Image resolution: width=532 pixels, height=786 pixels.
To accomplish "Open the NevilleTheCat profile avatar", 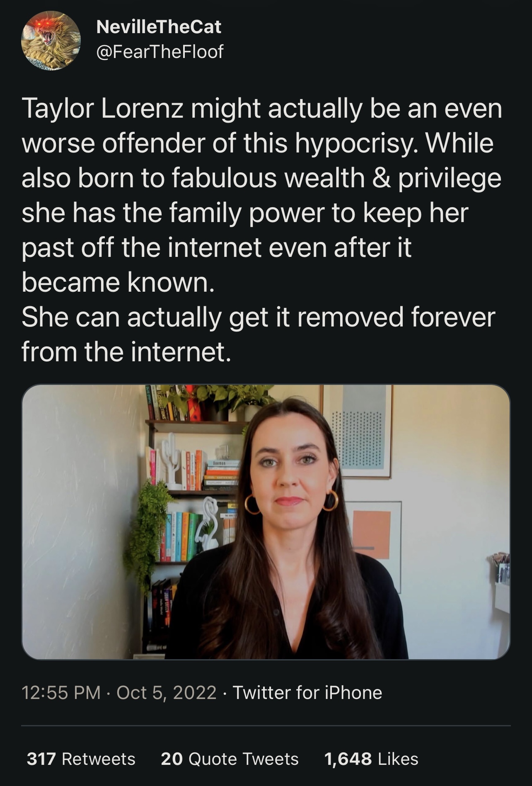I will (51, 40).
